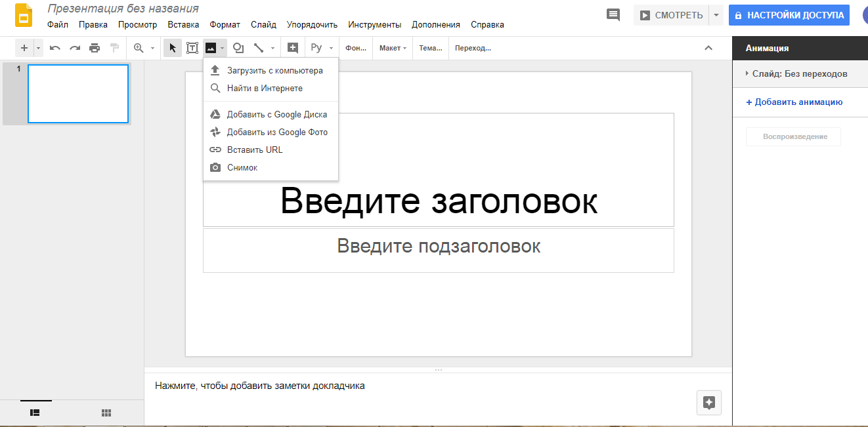The height and width of the screenshot is (427, 868).
Task: Open the image insert dropdown arrow
Action: 221,47
